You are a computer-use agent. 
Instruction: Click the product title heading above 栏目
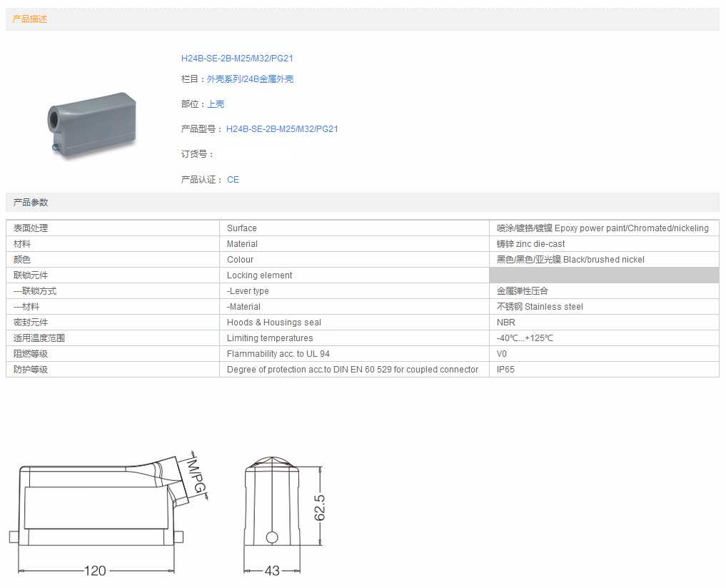pyautogui.click(x=237, y=59)
